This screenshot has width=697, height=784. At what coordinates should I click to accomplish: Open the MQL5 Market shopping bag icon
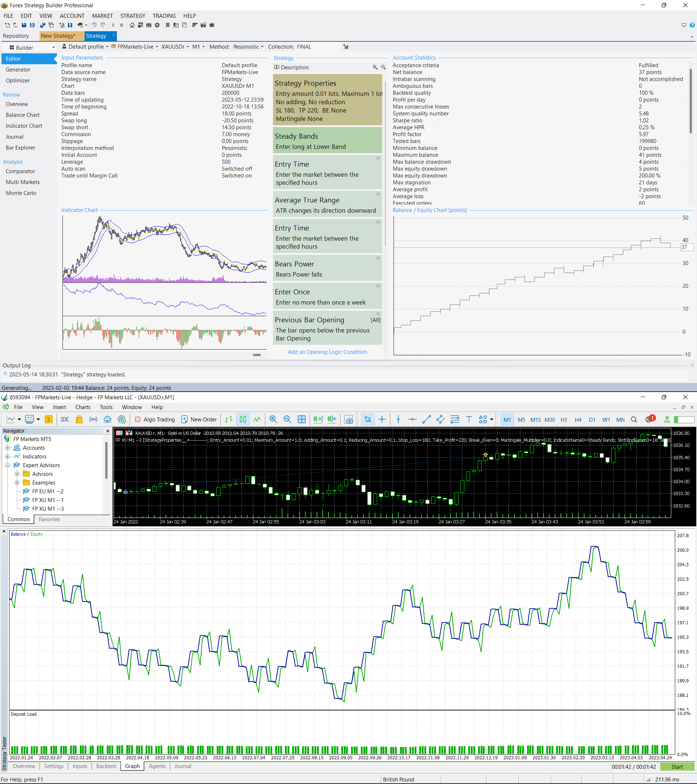[79, 419]
